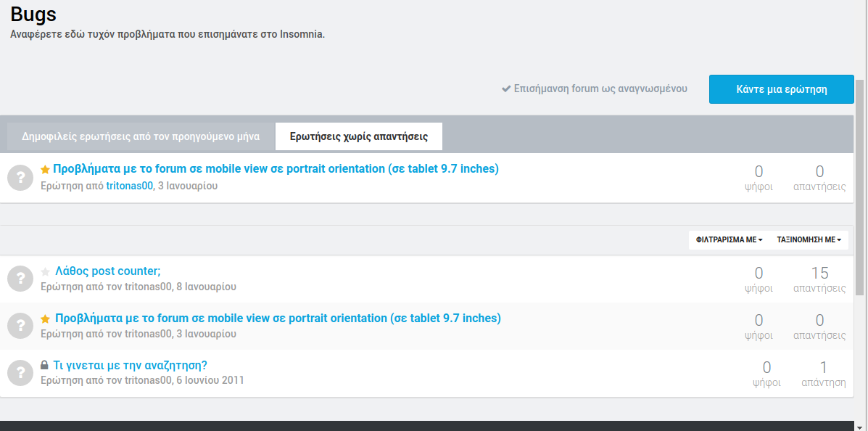Open lower Προβλήματα με το forum question link
This screenshot has height=431, width=868.
coord(278,319)
